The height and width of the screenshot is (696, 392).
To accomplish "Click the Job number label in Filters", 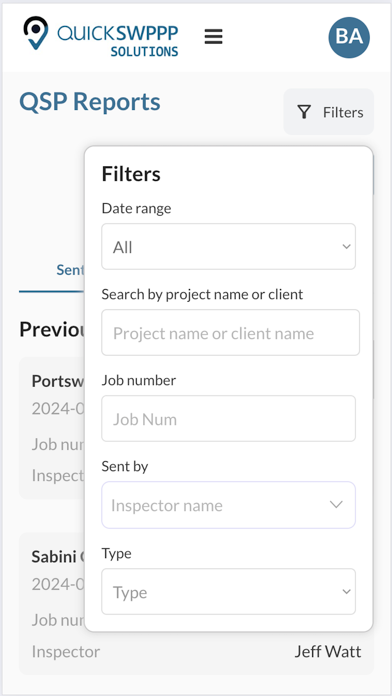I will [x=139, y=380].
